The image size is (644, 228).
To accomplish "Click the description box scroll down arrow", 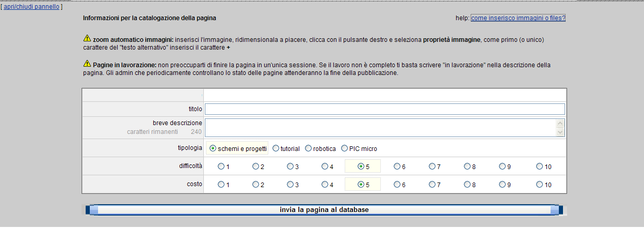I will tap(560, 133).
